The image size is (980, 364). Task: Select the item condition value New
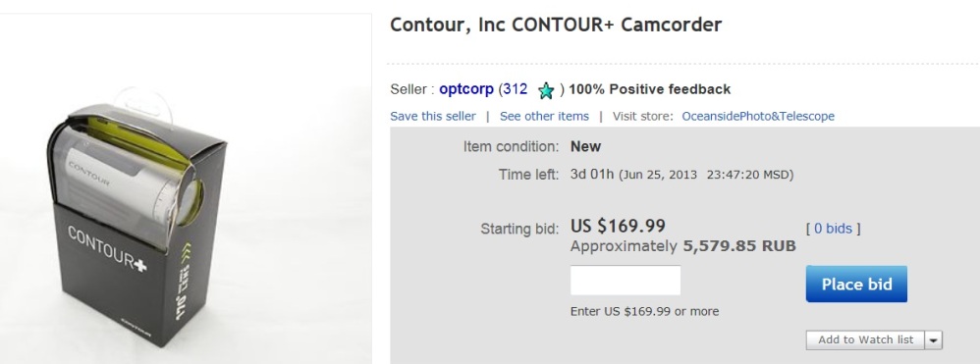point(585,147)
